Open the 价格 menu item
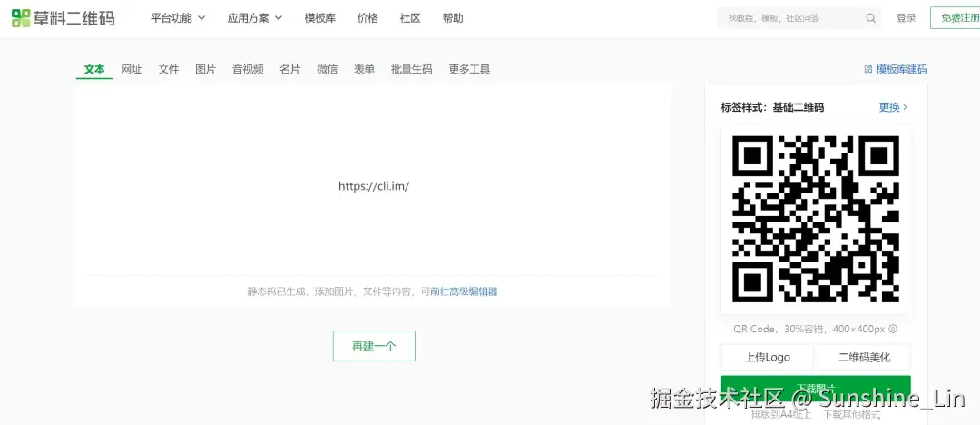Viewport: 980px width, 425px height. coord(367,18)
